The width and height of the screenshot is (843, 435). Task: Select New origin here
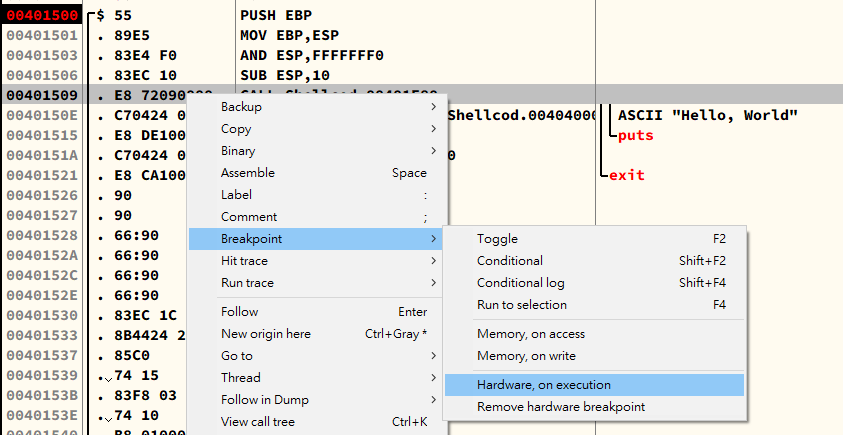click(266, 334)
